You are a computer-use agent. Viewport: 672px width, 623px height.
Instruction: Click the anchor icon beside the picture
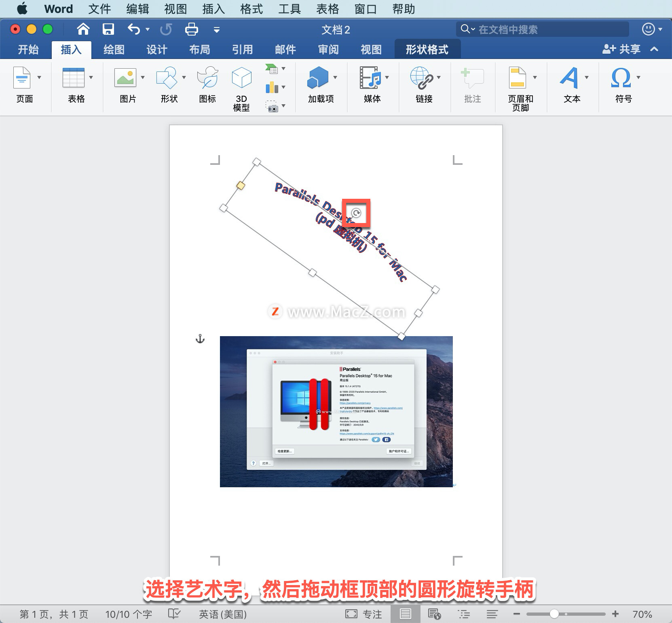pyautogui.click(x=200, y=339)
